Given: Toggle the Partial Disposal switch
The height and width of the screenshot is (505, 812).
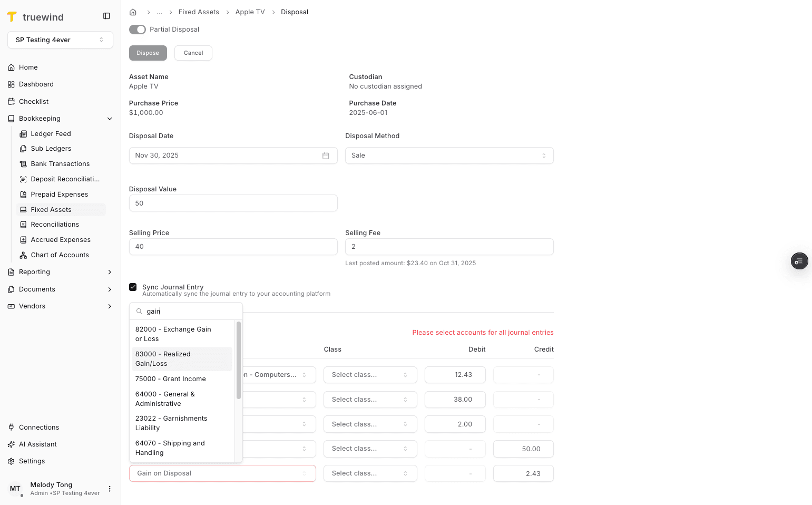Looking at the screenshot, I should tap(138, 30).
